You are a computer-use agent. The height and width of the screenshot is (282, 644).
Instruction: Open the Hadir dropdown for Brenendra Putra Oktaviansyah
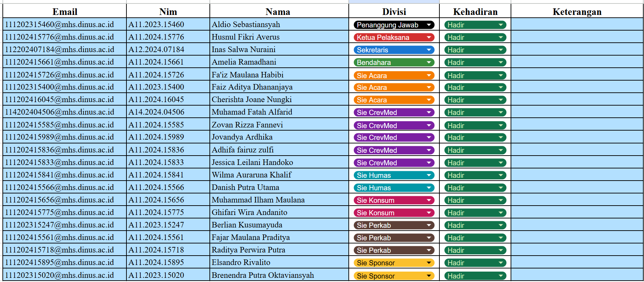pos(475,276)
